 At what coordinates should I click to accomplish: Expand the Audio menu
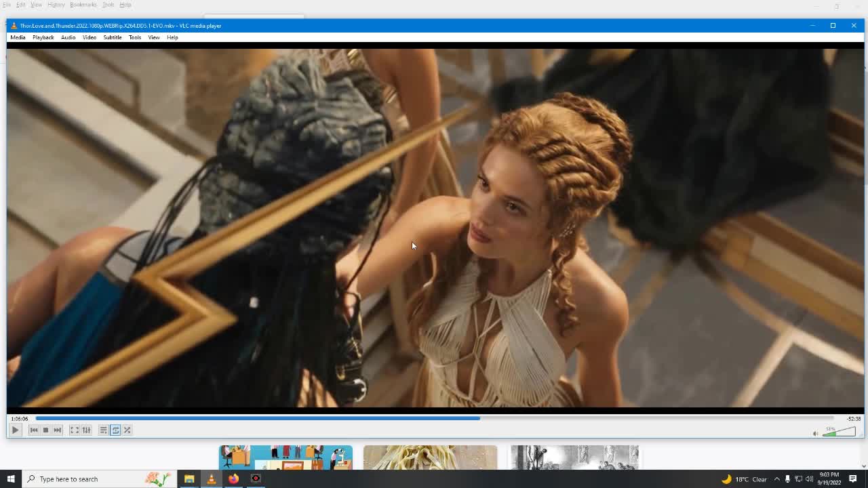(68, 37)
